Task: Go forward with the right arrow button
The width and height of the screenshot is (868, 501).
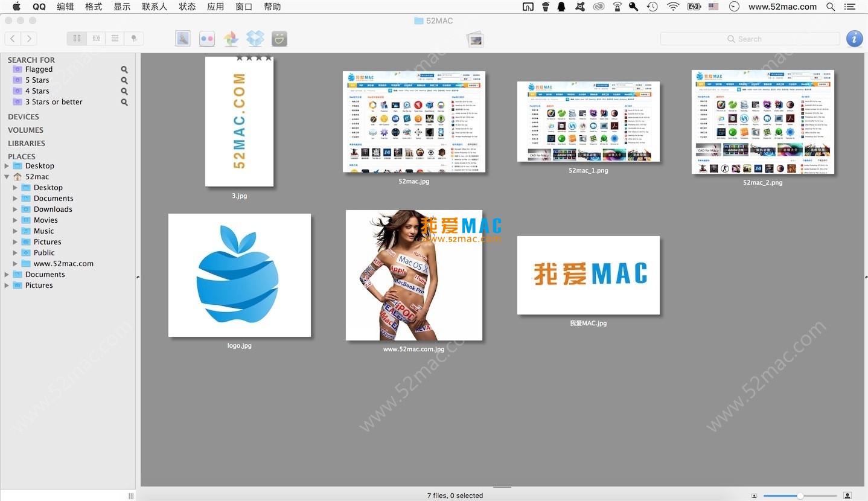Action: 28,39
